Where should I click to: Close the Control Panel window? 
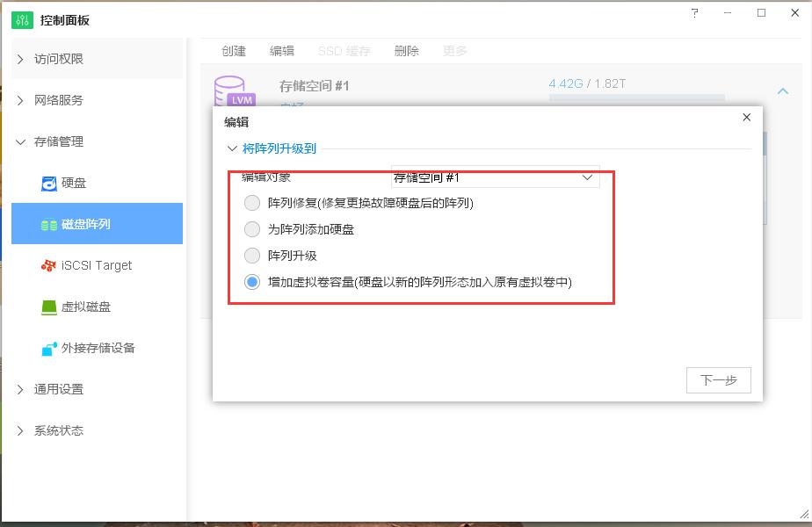[795, 13]
